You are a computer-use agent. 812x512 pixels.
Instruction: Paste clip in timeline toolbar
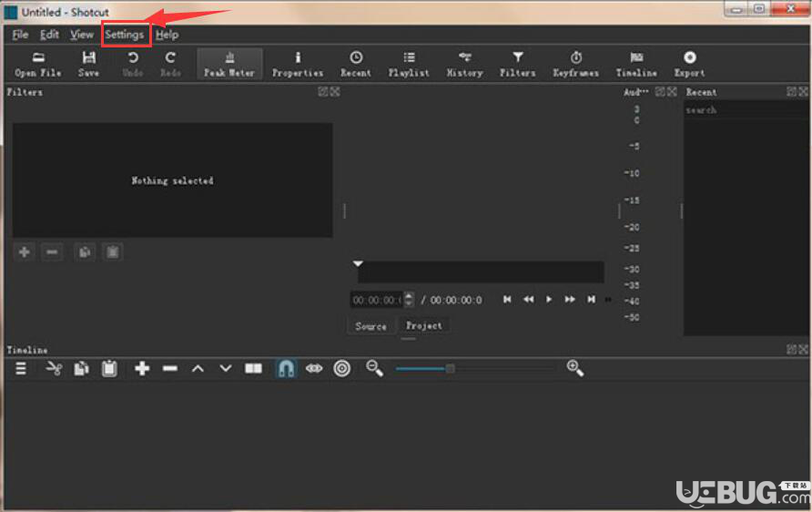[x=109, y=368]
